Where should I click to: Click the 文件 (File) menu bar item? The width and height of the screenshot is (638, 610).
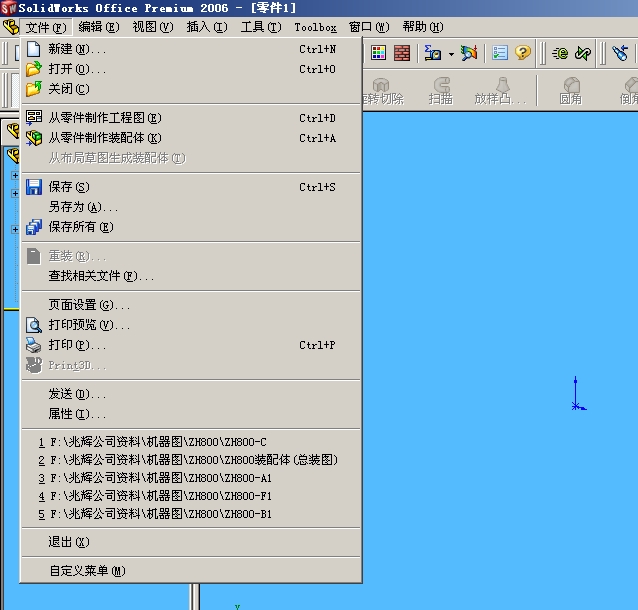tap(46, 27)
